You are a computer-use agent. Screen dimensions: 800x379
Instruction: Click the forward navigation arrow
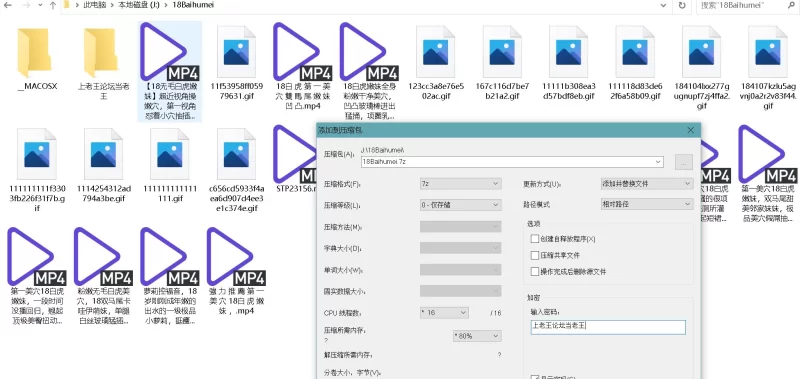(x=26, y=6)
